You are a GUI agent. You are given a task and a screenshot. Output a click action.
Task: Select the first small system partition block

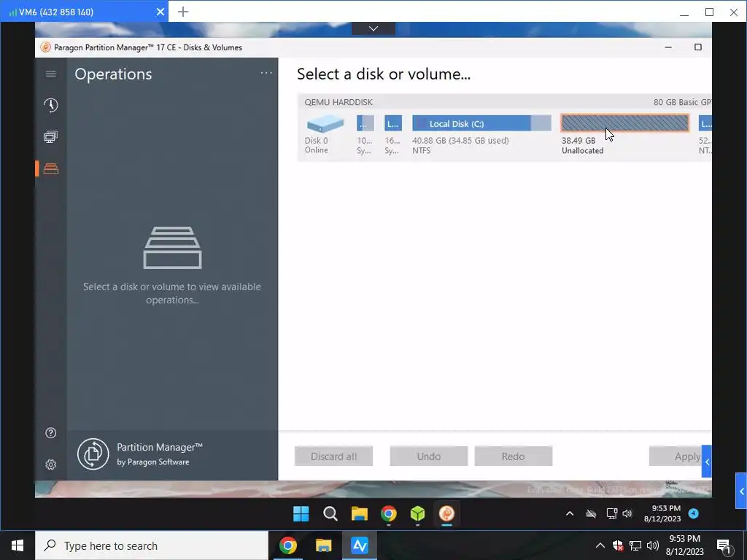pyautogui.click(x=365, y=123)
